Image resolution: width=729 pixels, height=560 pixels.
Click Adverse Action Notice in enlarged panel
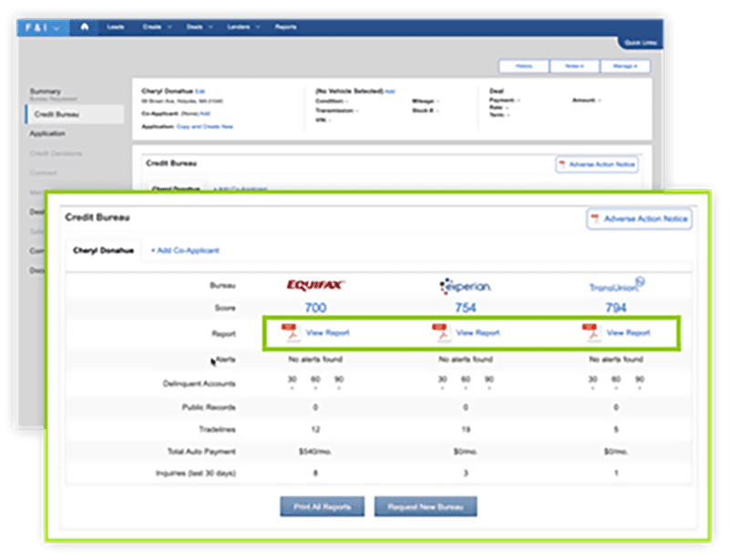click(x=640, y=219)
